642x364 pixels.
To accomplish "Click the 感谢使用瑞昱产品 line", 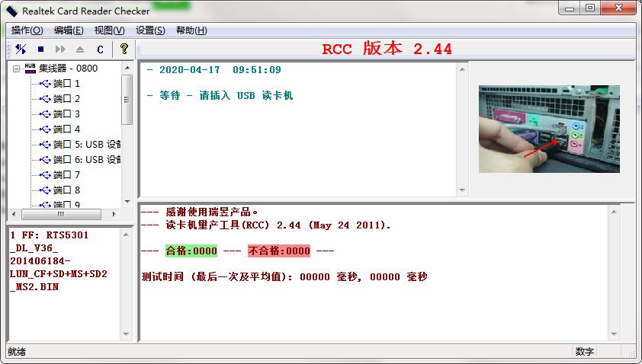I will 200,212.
